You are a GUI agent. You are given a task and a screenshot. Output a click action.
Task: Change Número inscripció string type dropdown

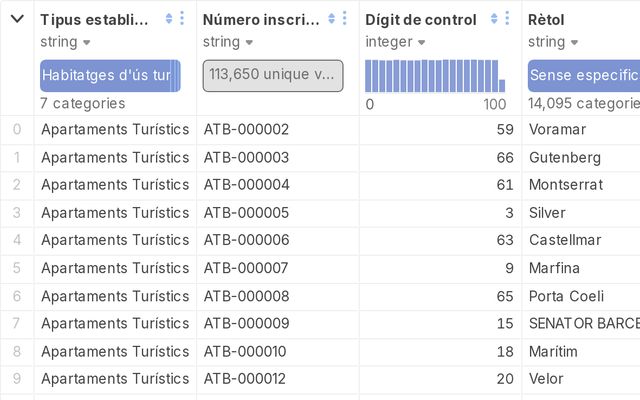click(x=228, y=42)
